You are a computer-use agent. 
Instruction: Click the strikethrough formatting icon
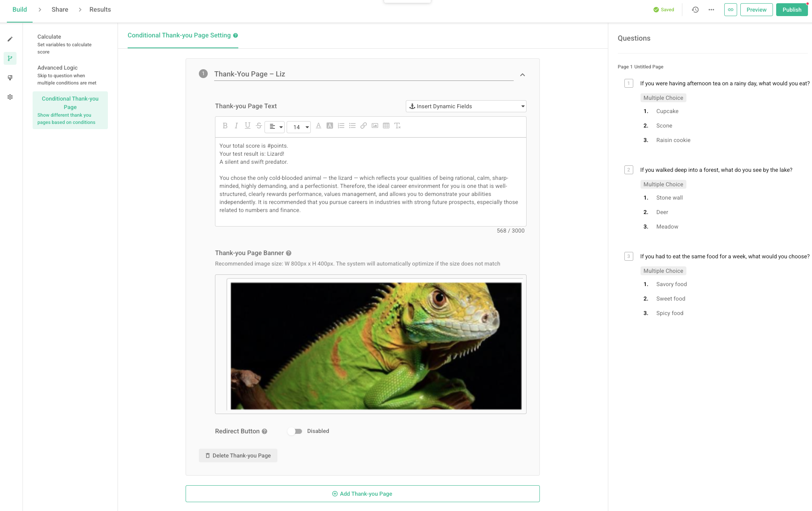coord(259,126)
